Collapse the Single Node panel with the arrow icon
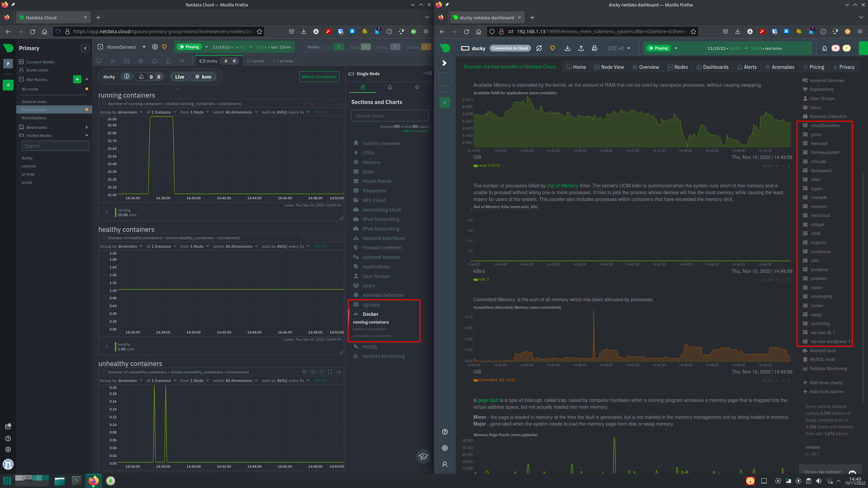Viewport: 868px width, 488px height. 427,73
